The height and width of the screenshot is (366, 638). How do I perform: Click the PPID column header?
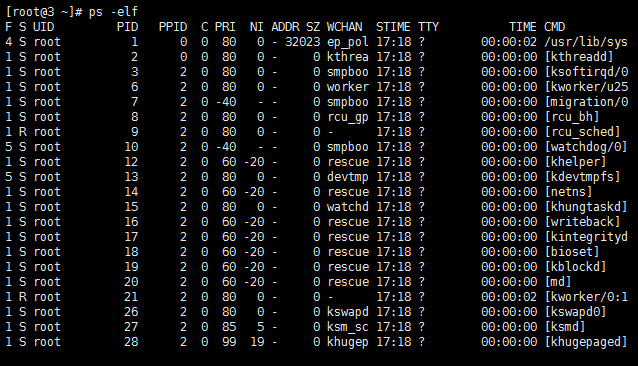(173, 27)
